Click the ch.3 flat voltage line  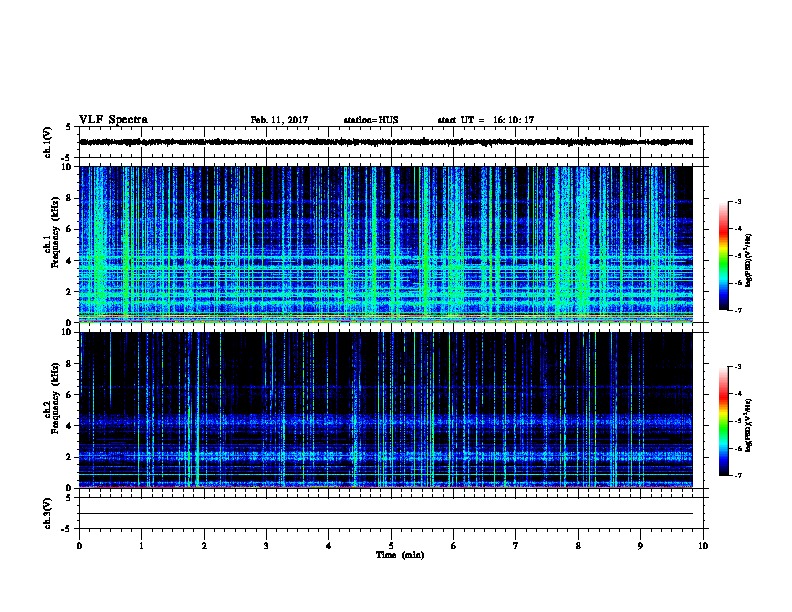[x=386, y=514]
